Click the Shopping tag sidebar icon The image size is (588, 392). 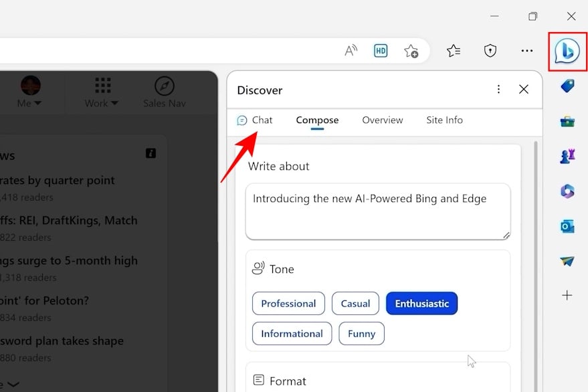(567, 86)
